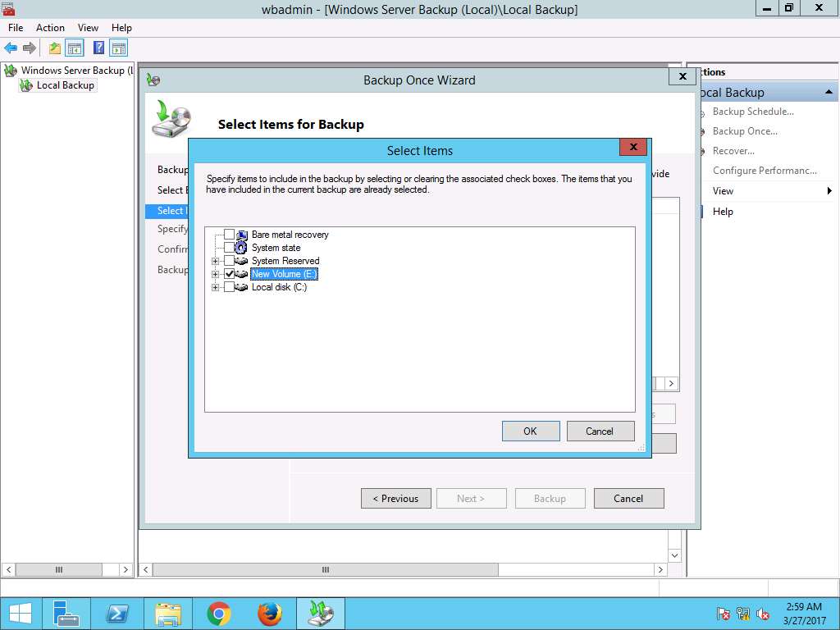Click the muted volume tray icon
Viewport: 840px width, 630px height.
(763, 614)
